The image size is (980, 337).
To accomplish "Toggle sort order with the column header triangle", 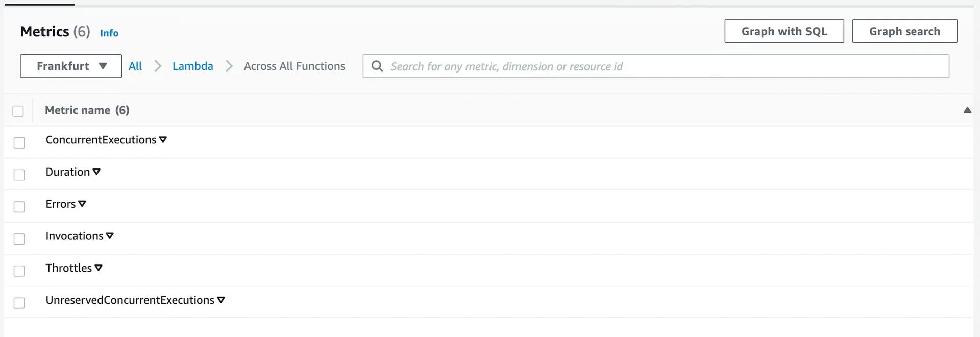I will tap(967, 110).
